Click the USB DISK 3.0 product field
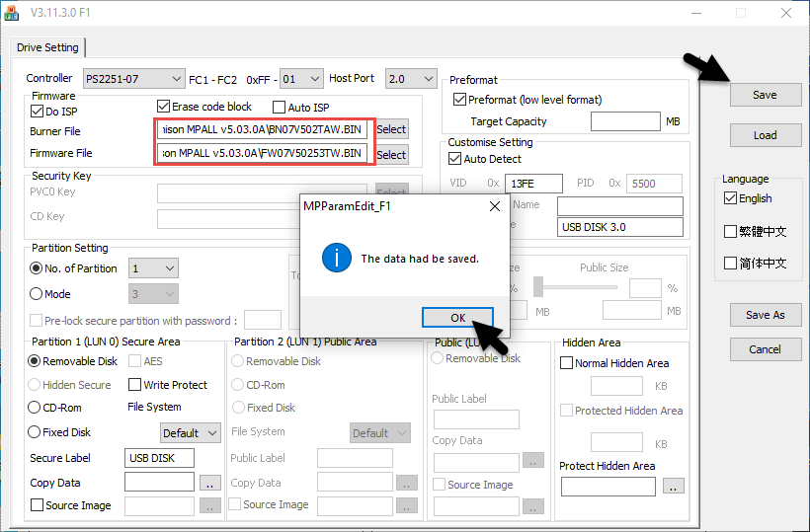 [620, 227]
